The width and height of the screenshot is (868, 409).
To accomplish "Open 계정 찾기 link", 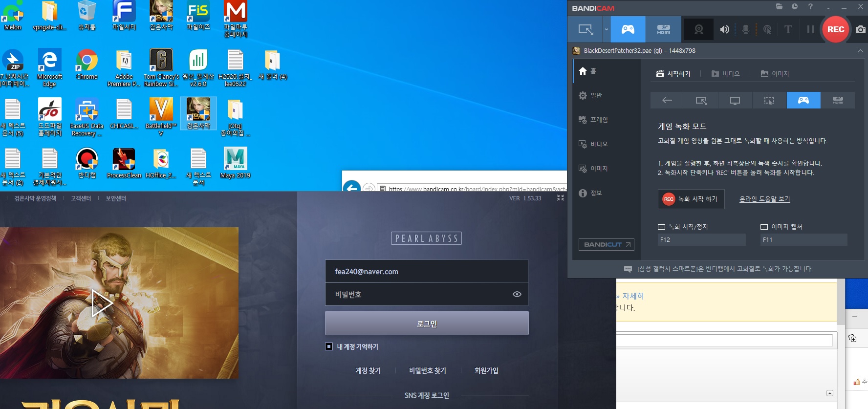I will coord(368,370).
